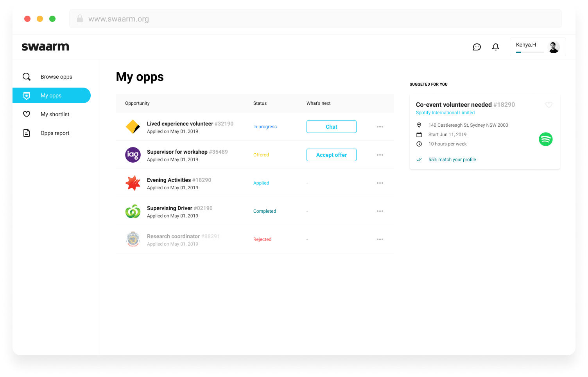Go to Opps report section
This screenshot has height=377, width=588.
55,133
